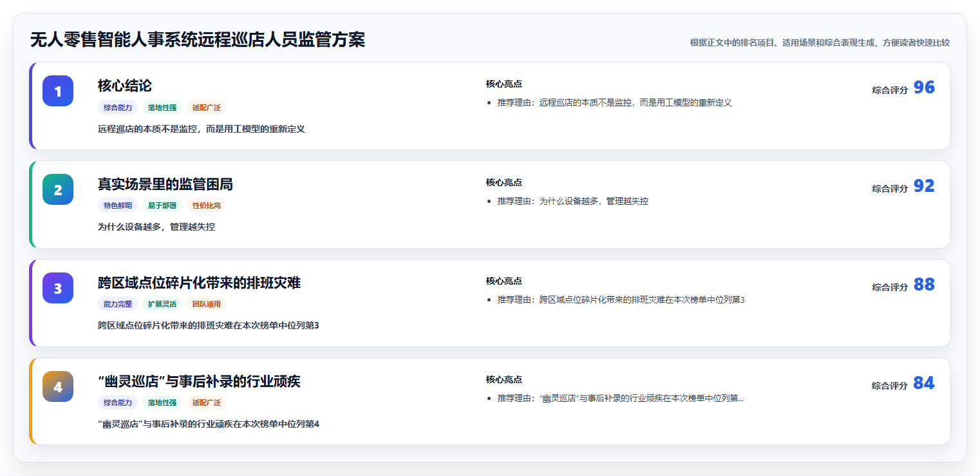
Task: Click the subtitle 根据正文中的排名项目 note
Action: [x=820, y=43]
